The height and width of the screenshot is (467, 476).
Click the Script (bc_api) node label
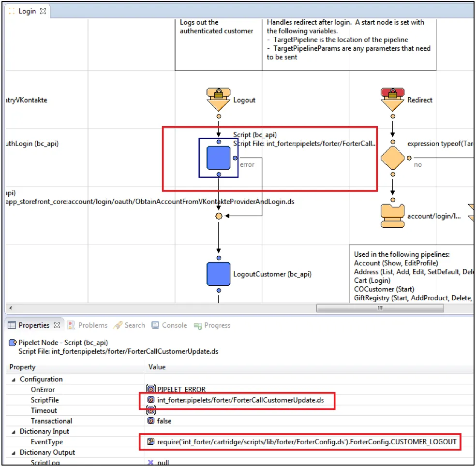click(x=255, y=135)
